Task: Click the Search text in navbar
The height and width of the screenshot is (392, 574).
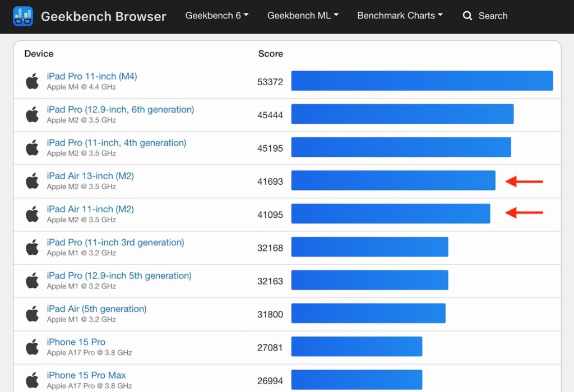Action: 493,16
